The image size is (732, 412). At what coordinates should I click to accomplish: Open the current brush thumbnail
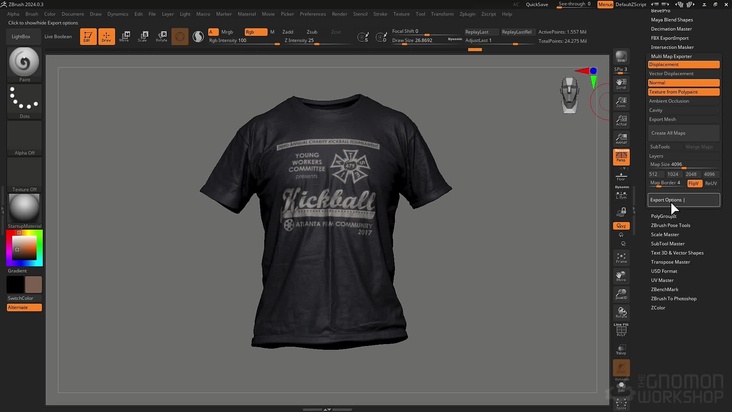(24, 64)
